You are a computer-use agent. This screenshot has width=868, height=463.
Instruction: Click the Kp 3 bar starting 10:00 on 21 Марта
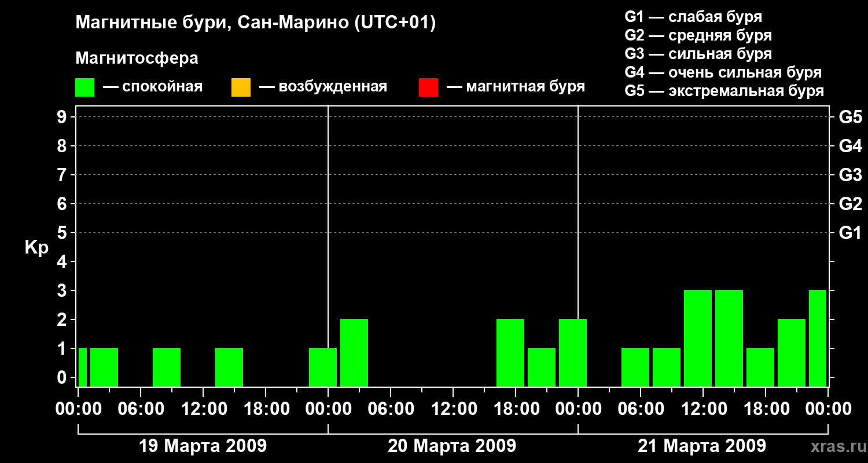click(x=698, y=338)
